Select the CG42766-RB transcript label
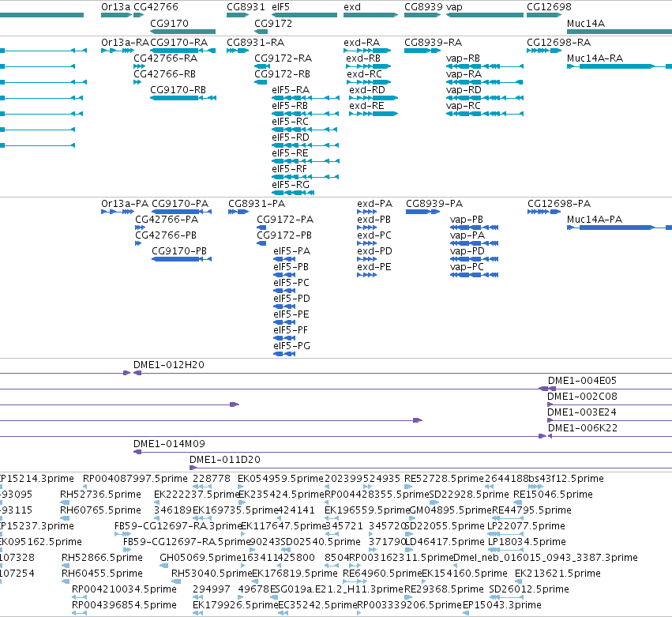The image size is (672, 617). point(164,73)
